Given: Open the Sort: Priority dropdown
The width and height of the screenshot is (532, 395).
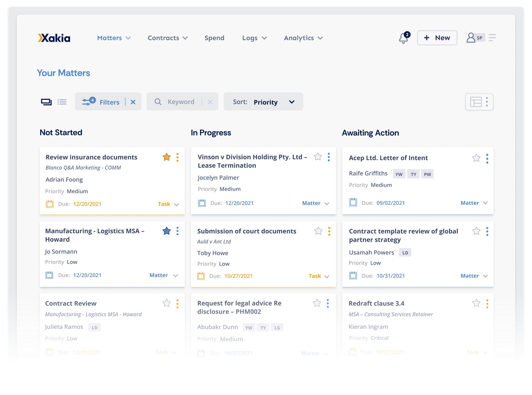Looking at the screenshot, I should pos(263,102).
